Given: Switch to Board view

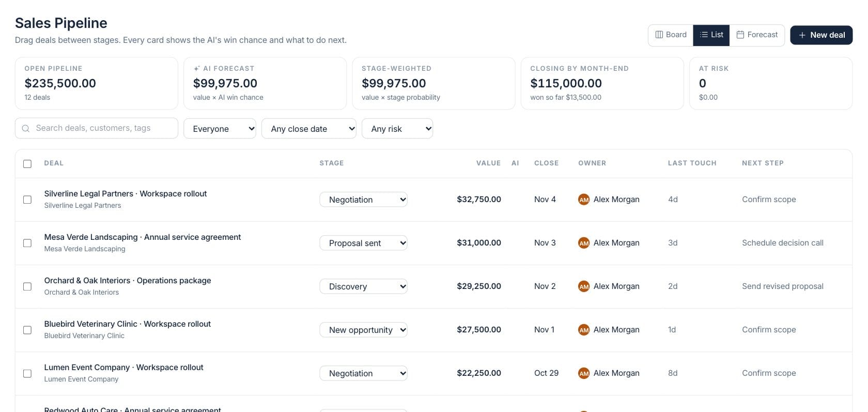Looking at the screenshot, I should point(671,35).
